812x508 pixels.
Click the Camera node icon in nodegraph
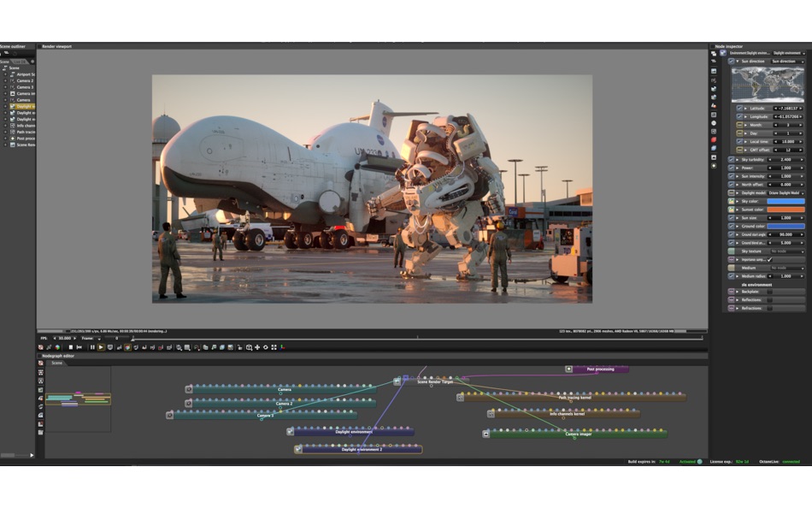[189, 389]
